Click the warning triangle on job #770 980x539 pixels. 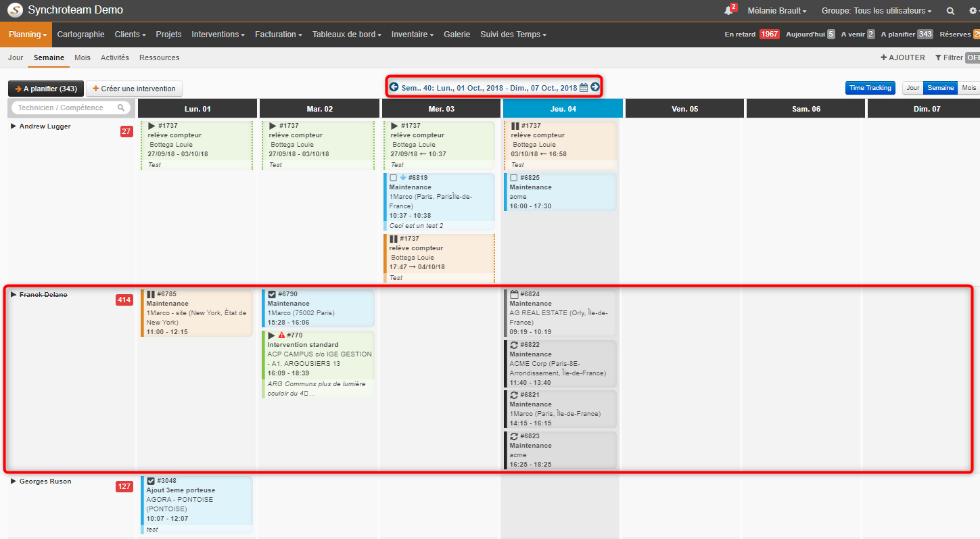[282, 335]
